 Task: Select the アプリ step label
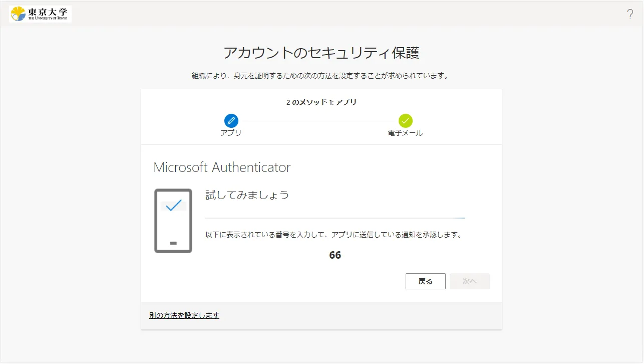[231, 133]
